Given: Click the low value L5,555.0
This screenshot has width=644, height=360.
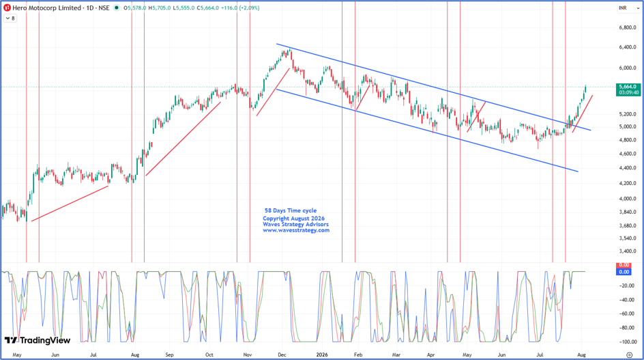Looking at the screenshot, I should (x=184, y=8).
